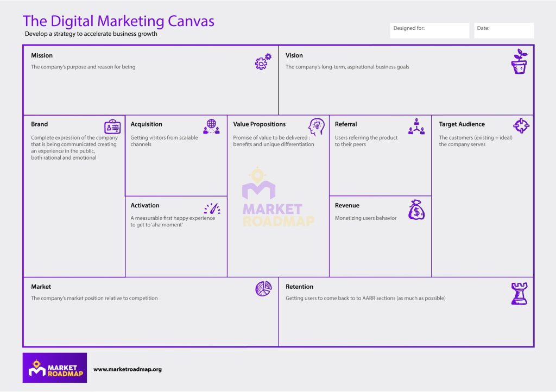Viewport: 556px width, 392px height.
Task: Click text about long-term aspirational business goals
Action: (347, 67)
